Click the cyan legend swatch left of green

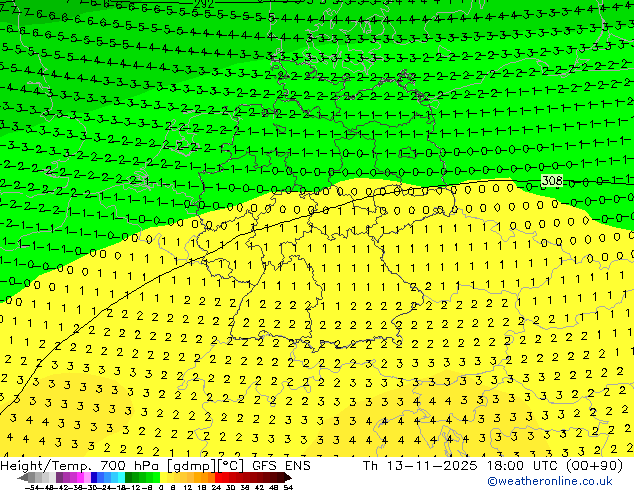(122, 478)
